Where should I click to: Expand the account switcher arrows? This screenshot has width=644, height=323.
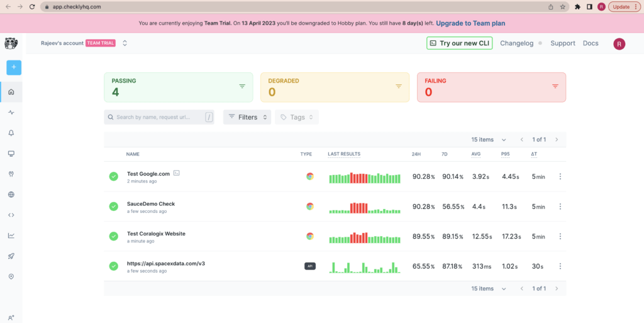[125, 43]
